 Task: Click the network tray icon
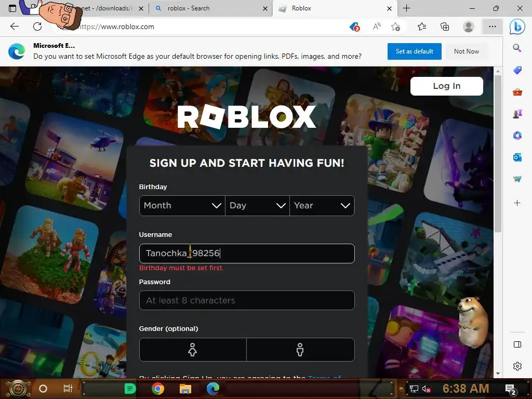[414, 389]
